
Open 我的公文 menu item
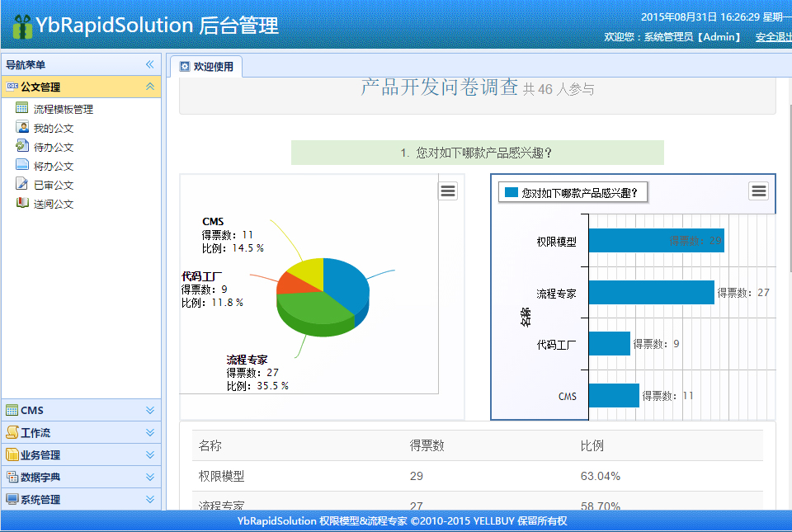pyautogui.click(x=54, y=128)
